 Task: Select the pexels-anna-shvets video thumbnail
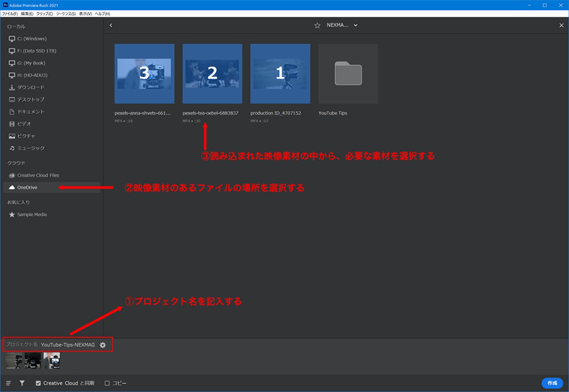(144, 74)
